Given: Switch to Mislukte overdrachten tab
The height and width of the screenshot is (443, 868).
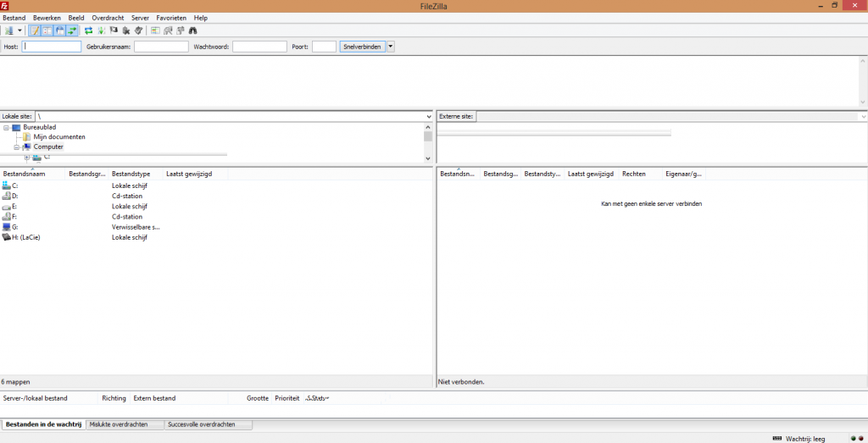Looking at the screenshot, I should [x=125, y=424].
